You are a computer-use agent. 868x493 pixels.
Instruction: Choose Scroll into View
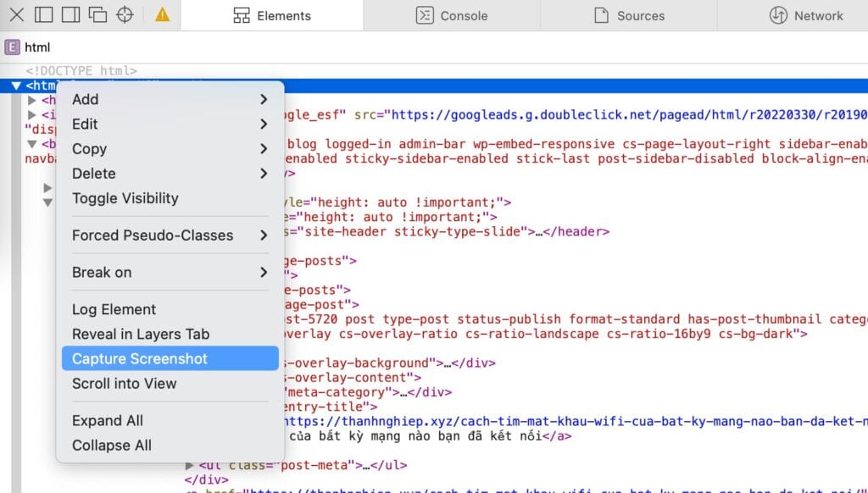point(170,384)
